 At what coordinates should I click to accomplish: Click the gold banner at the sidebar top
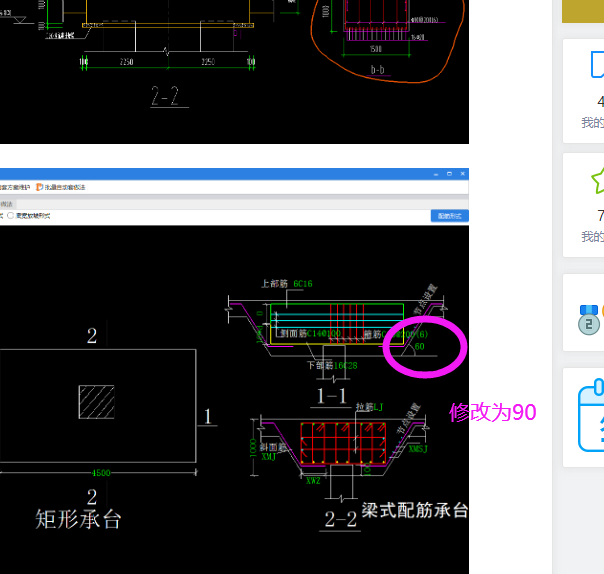[583, 11]
